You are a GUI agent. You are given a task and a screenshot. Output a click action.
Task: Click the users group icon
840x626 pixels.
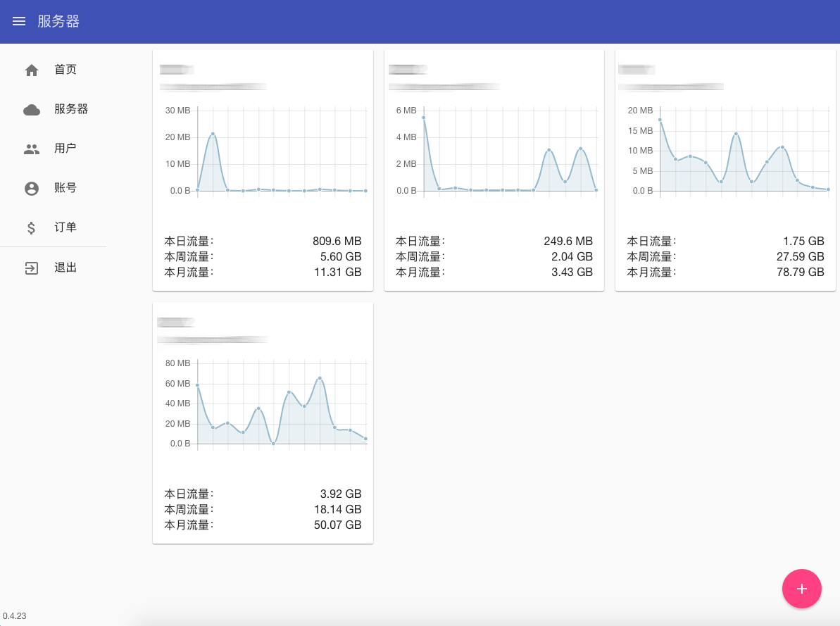tap(32, 149)
